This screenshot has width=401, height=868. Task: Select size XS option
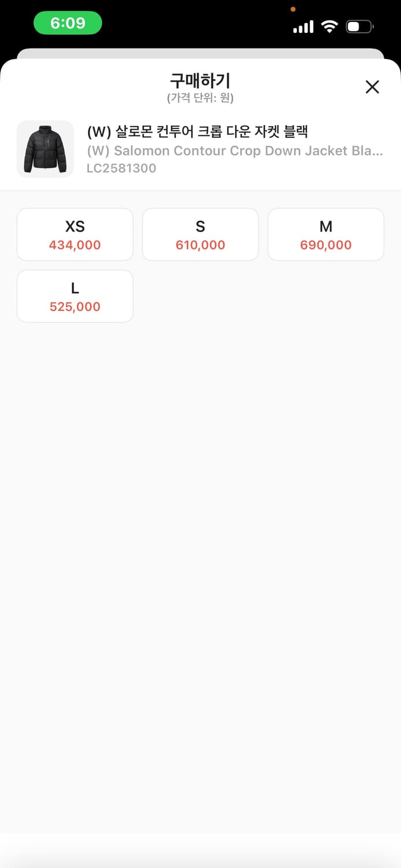click(75, 227)
